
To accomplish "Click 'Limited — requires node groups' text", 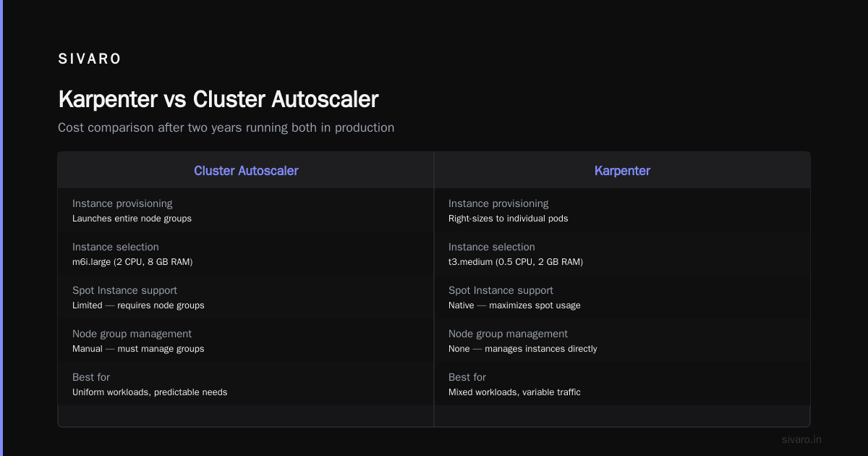I will 138,305.
